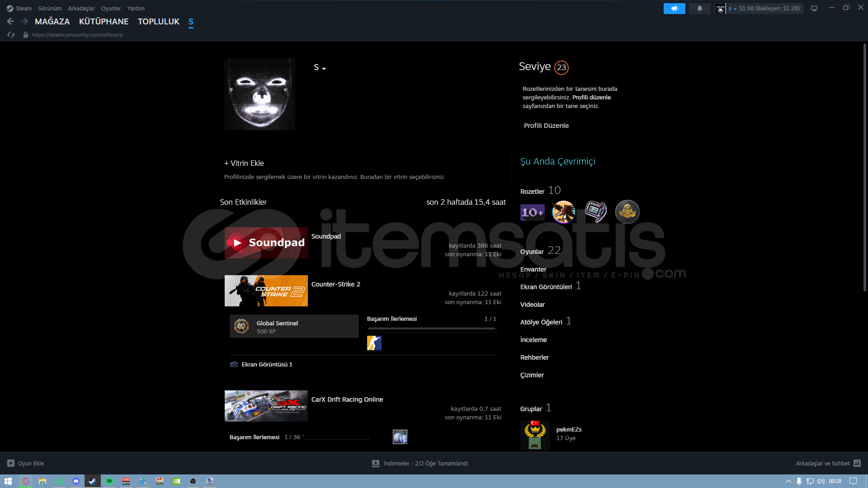Open the Counter-Strike 2 game thumbnail
868x488 pixels.
pos(266,291)
